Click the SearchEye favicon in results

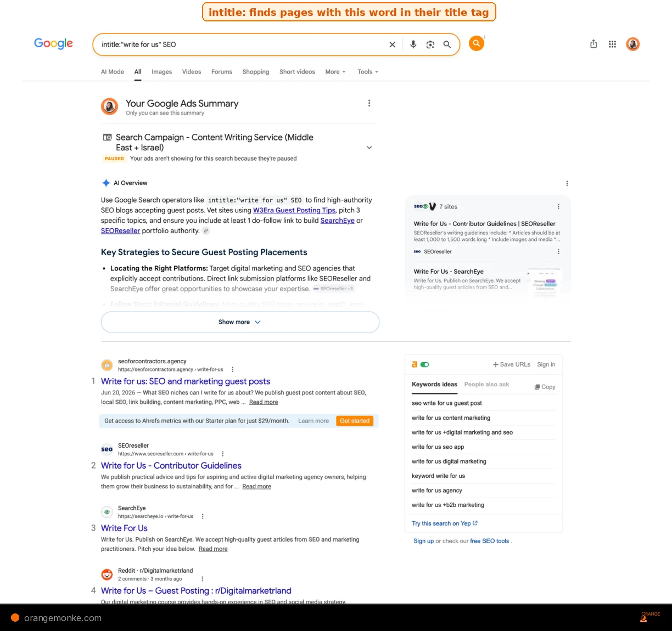[x=107, y=512]
